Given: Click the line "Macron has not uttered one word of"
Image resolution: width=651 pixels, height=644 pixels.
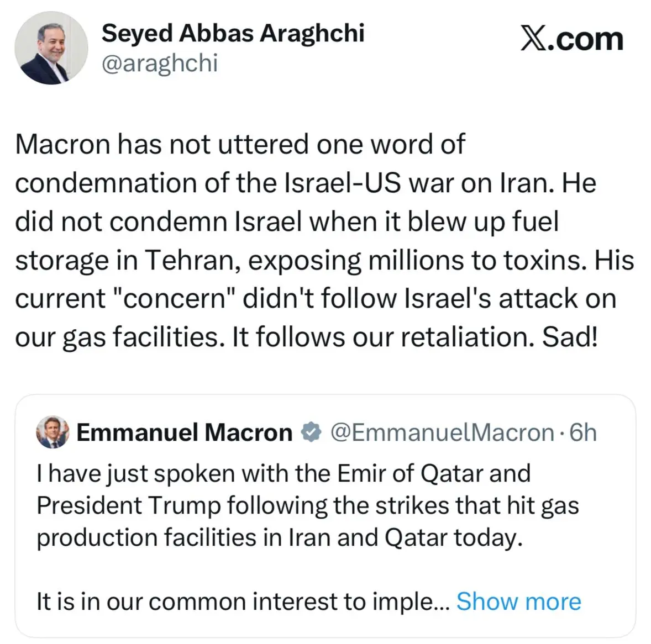Looking at the screenshot, I should coord(240,145).
